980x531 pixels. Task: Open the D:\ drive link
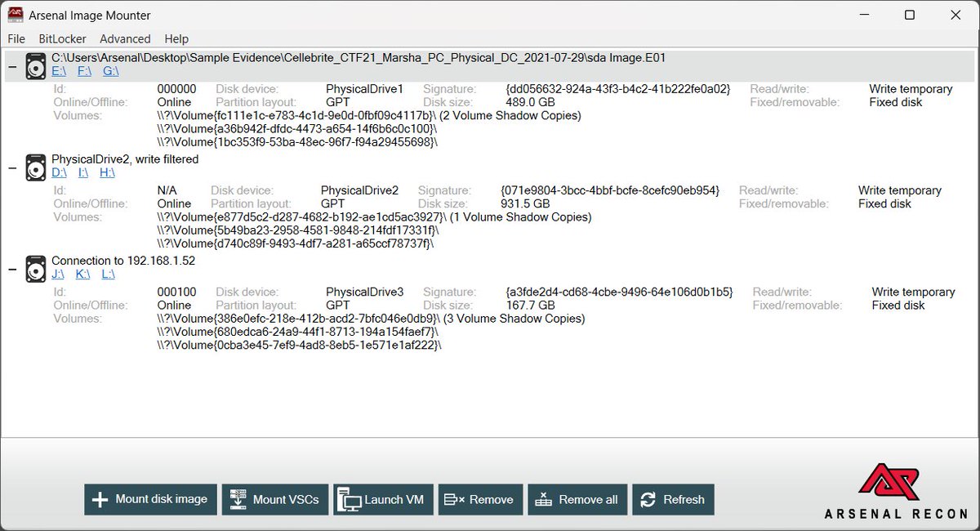60,172
